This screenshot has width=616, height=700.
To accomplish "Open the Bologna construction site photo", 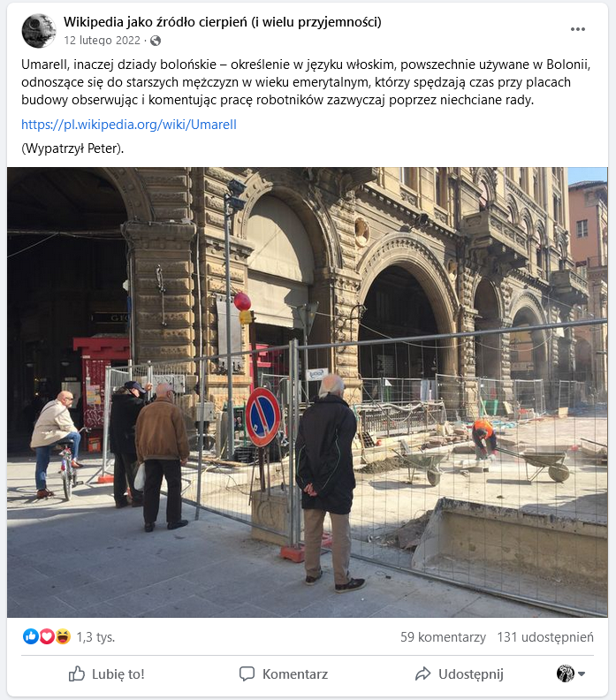I will 307,392.
